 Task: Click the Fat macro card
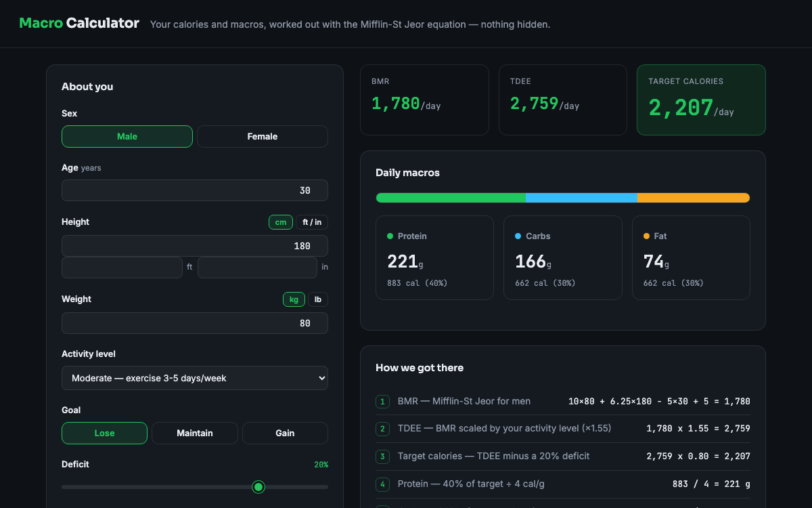tap(691, 257)
